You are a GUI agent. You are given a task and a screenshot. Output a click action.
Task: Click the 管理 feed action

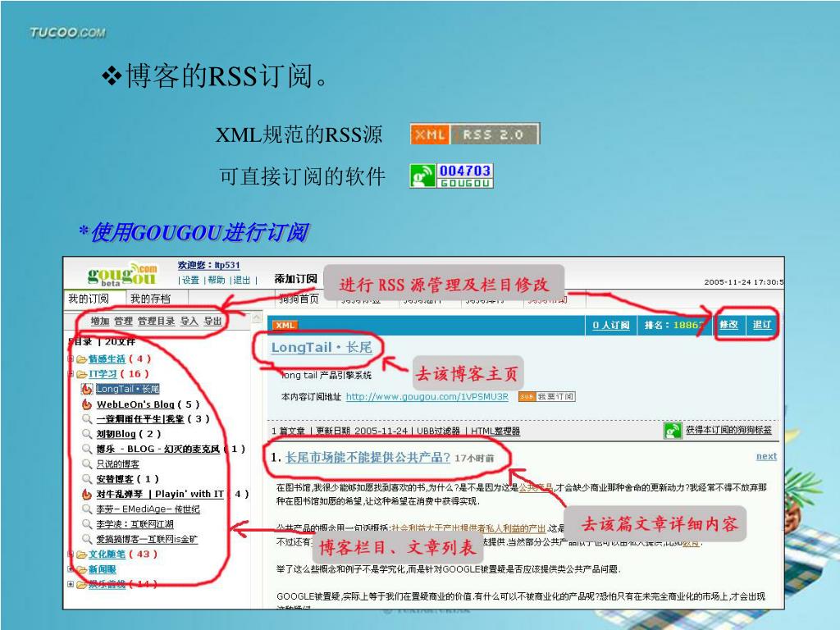coord(123,321)
